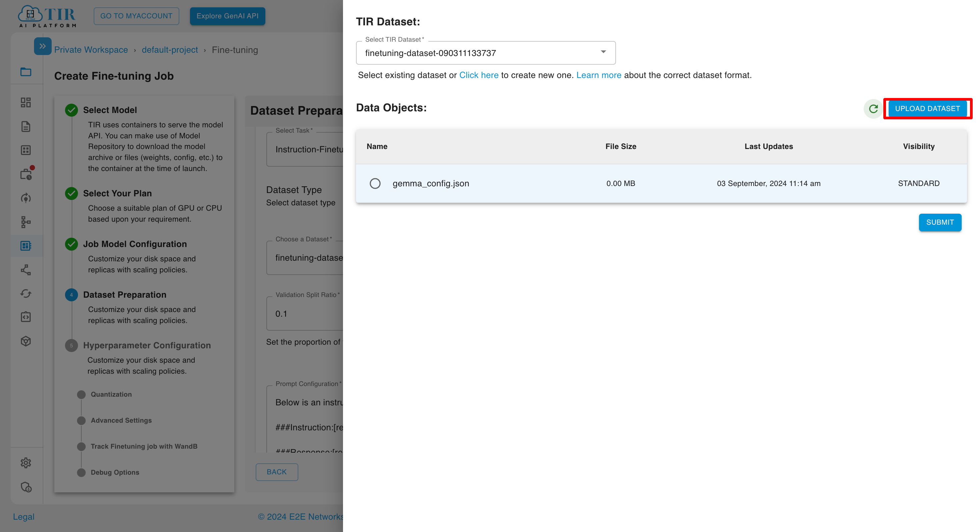Open the 3D cube sidebar icon

26,341
